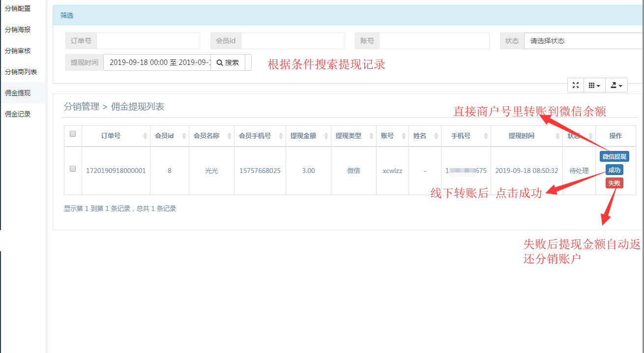Open the export data dropdown
644x353 pixels.
[616, 85]
